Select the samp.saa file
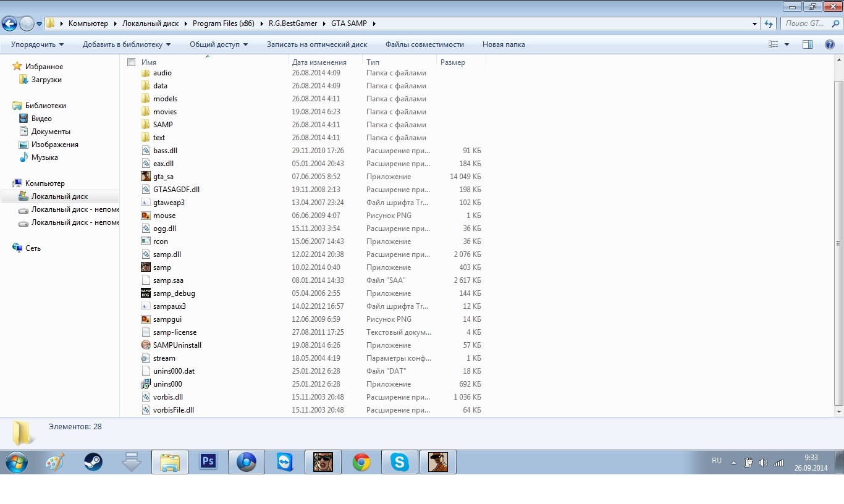The width and height of the screenshot is (844, 504). pyautogui.click(x=168, y=280)
